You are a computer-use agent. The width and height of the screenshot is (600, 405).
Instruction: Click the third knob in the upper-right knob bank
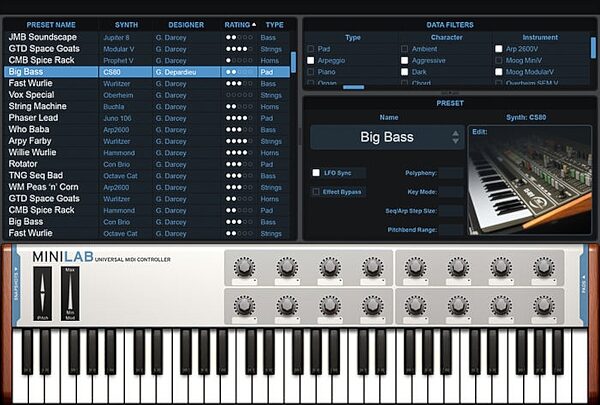pyautogui.click(x=501, y=267)
